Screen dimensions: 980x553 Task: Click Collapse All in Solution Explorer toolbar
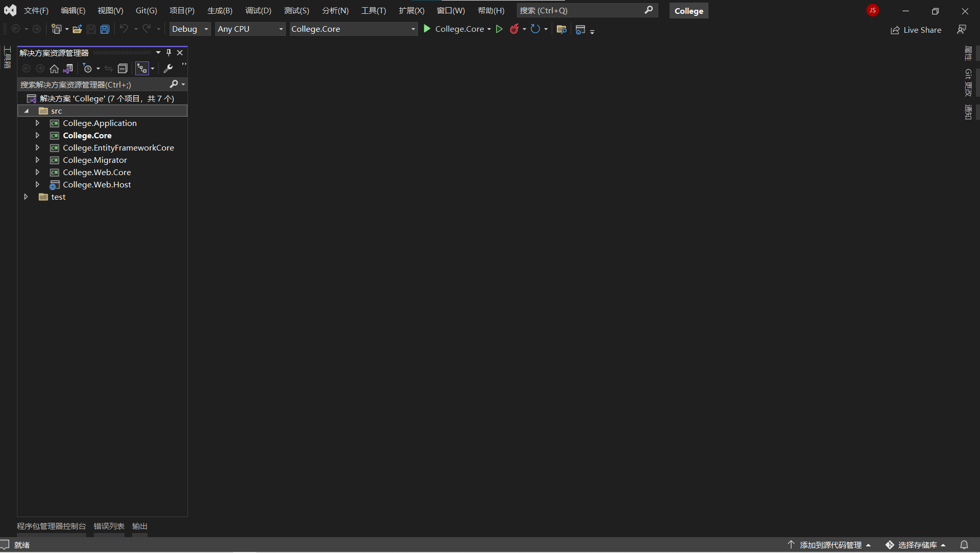[x=122, y=69]
